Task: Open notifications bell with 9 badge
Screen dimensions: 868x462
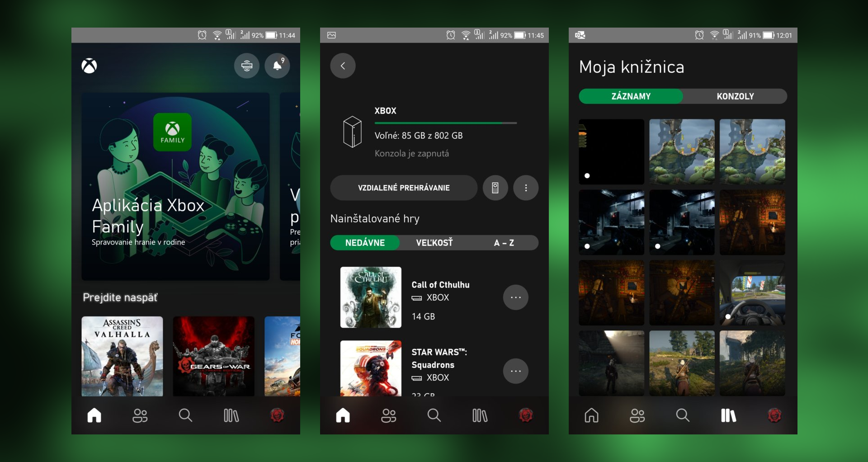Action: 277,66
